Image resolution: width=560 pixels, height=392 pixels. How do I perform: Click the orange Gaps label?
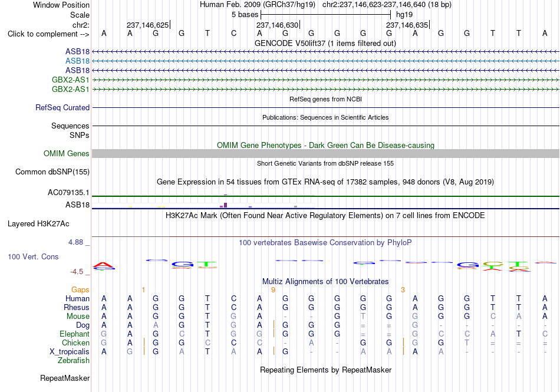(80, 289)
